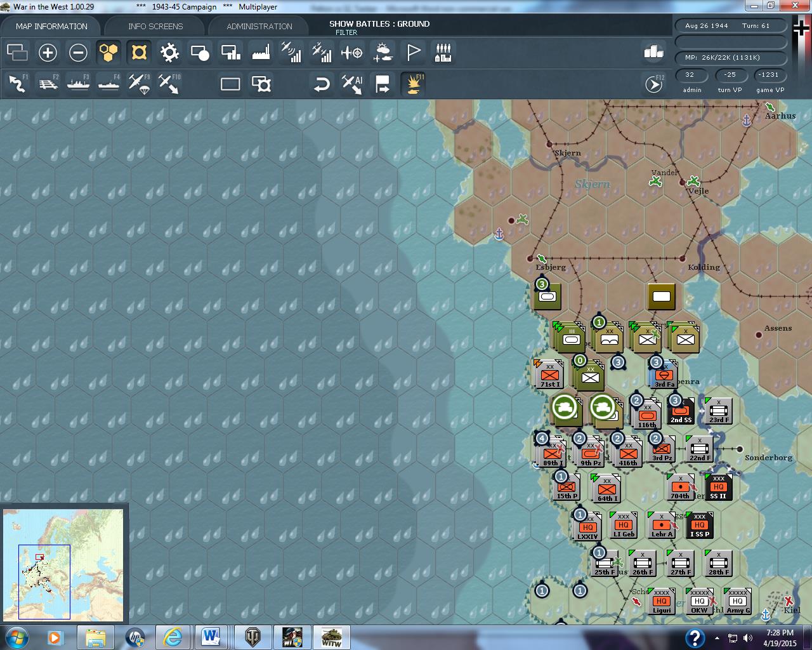
Task: Toggle victory flag locations icon
Action: pos(413,53)
